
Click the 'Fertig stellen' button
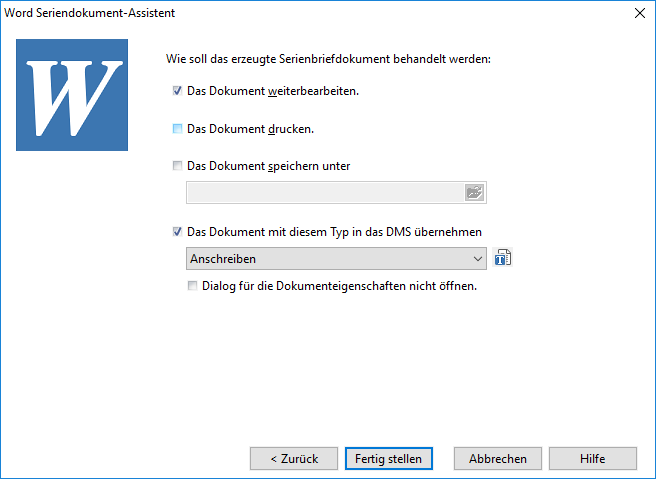click(389, 459)
